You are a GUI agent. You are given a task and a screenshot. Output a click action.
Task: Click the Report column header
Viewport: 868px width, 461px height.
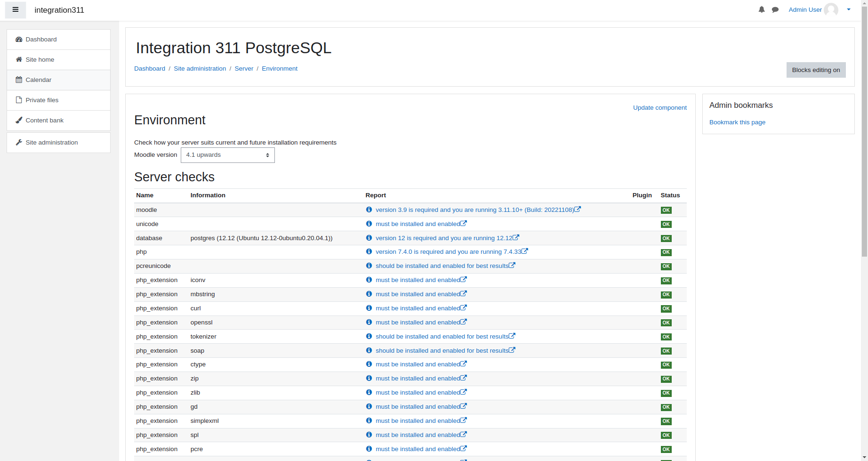click(x=376, y=195)
